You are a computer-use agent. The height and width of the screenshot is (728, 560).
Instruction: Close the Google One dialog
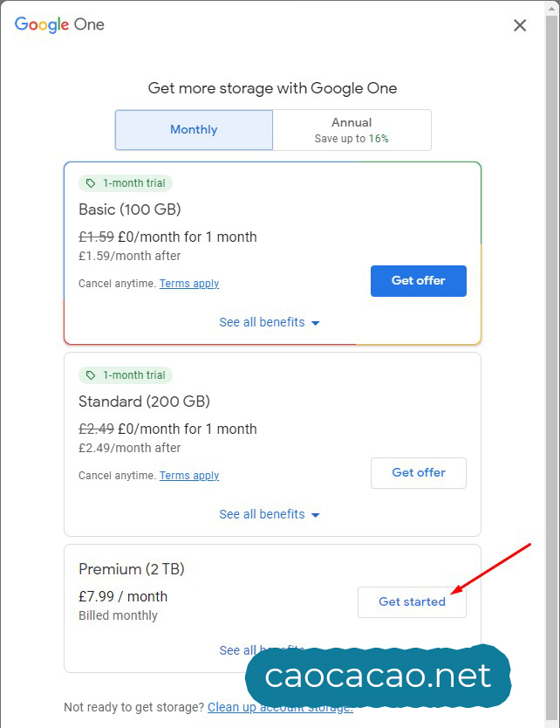click(520, 25)
